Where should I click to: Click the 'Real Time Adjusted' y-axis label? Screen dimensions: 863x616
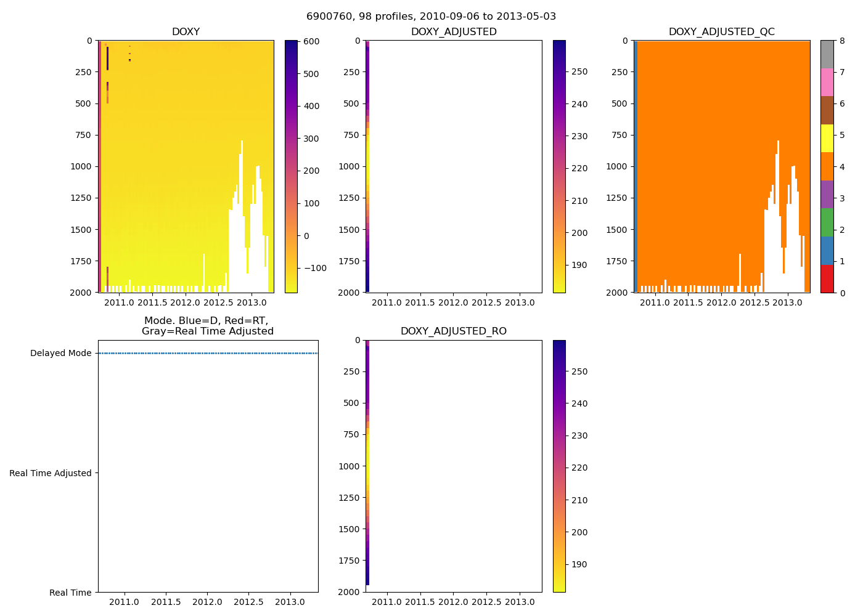pyautogui.click(x=51, y=473)
